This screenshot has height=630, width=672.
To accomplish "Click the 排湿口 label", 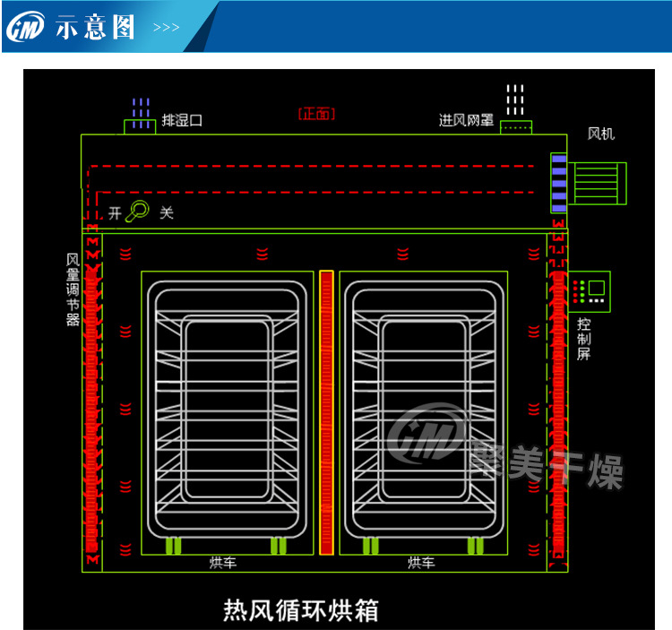I will pyautogui.click(x=182, y=120).
